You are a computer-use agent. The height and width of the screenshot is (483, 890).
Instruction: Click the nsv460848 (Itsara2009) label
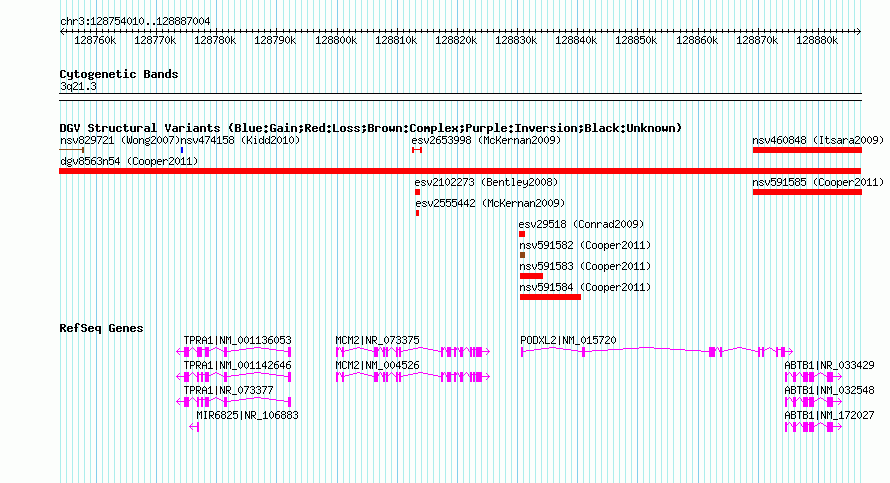coord(818,140)
